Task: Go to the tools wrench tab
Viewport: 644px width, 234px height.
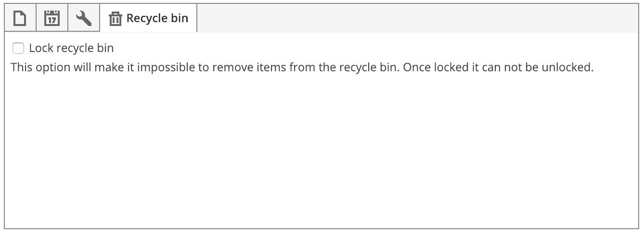Action: point(84,18)
